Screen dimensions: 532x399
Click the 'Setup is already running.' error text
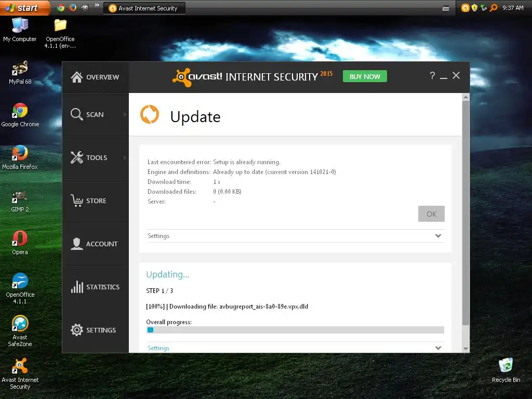[247, 162]
